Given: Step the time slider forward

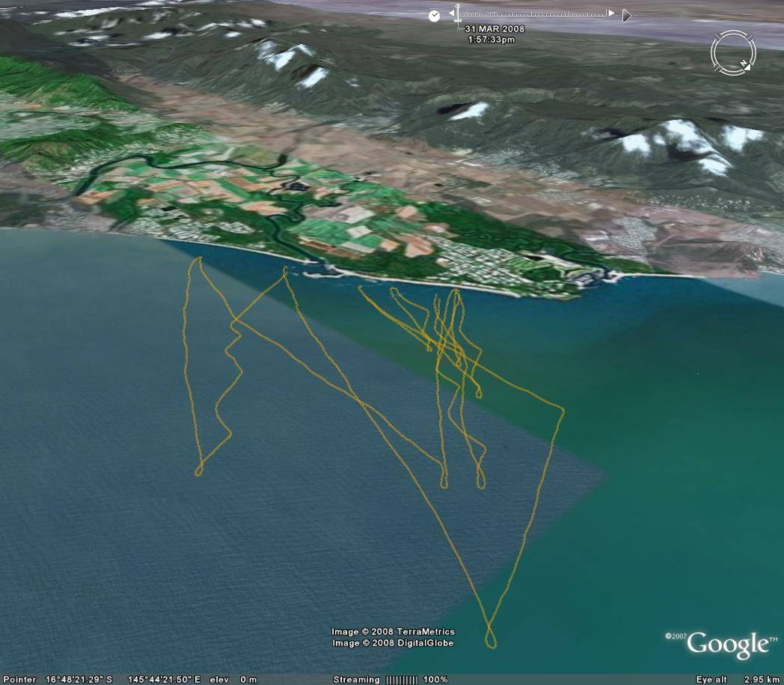Looking at the screenshot, I should pyautogui.click(x=611, y=13).
